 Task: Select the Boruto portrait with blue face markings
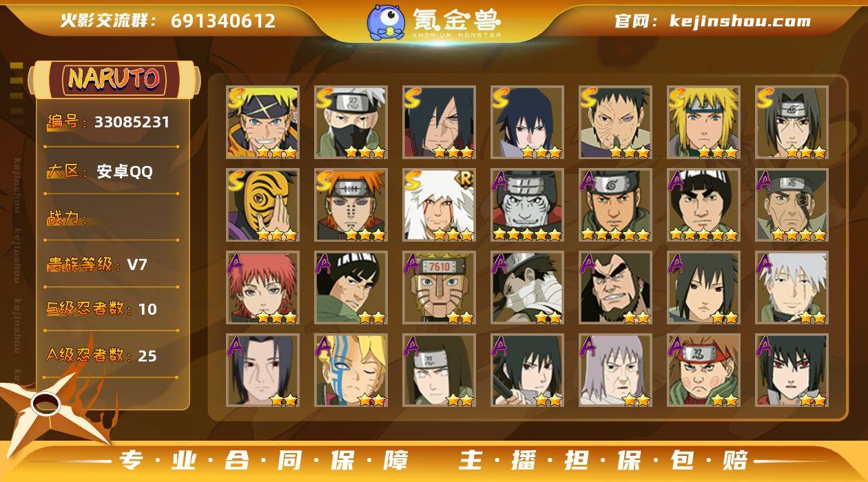[351, 370]
